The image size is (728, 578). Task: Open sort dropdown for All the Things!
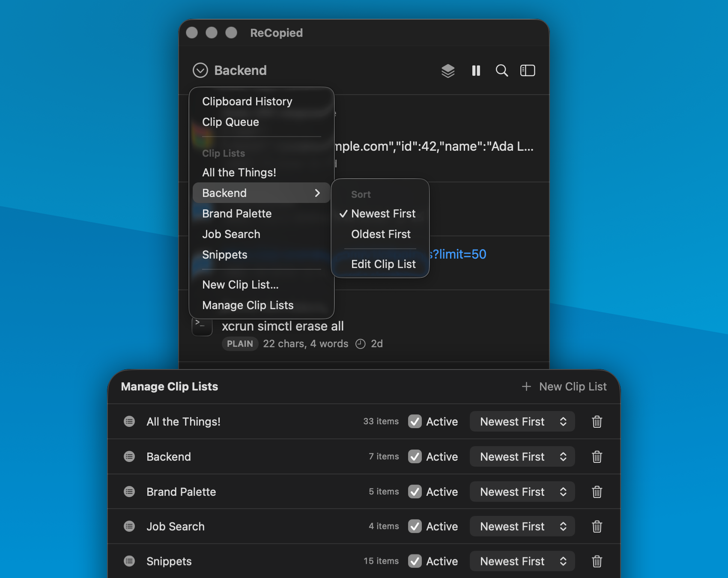pos(522,422)
